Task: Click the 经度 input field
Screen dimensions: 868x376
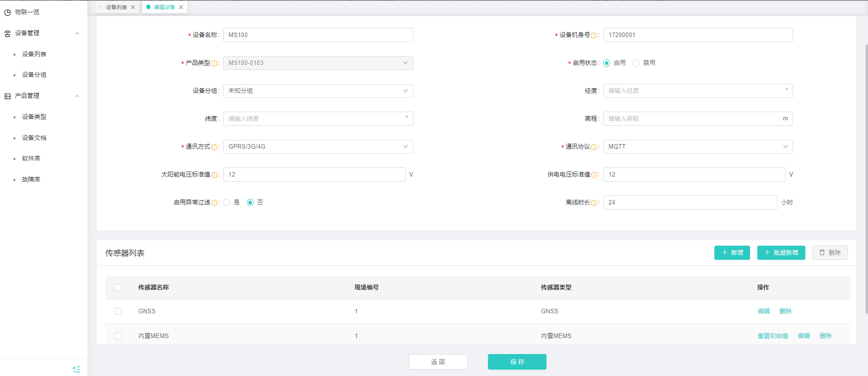Action: 694,91
